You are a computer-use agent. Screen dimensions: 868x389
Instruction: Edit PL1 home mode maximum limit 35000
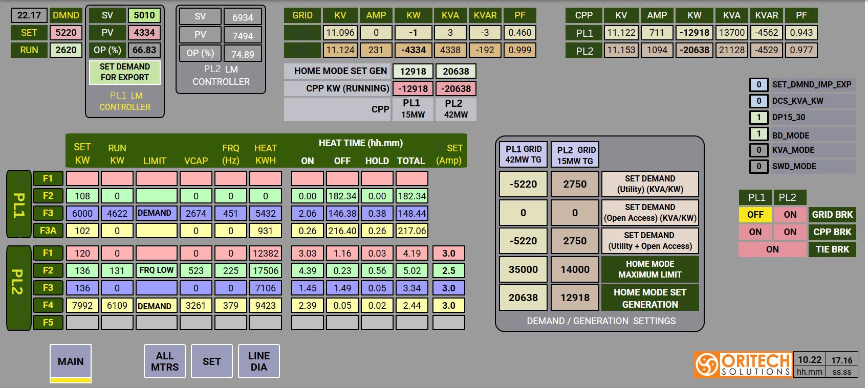523,269
